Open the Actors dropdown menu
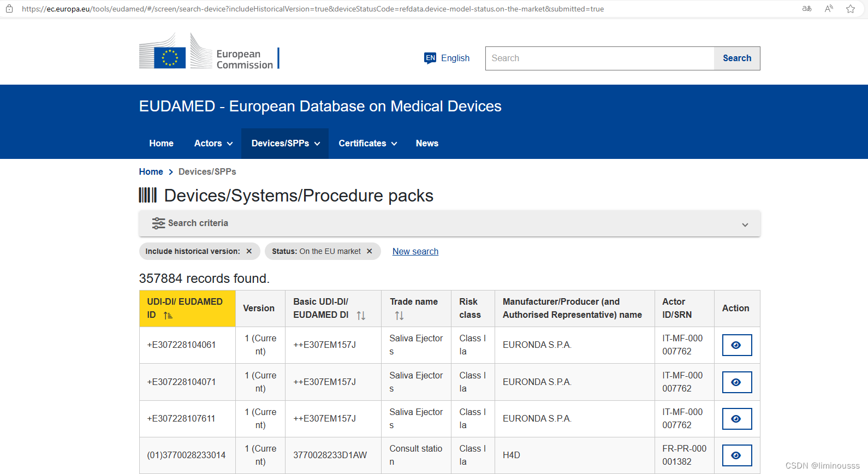This screenshot has height=474, width=868. click(x=213, y=144)
